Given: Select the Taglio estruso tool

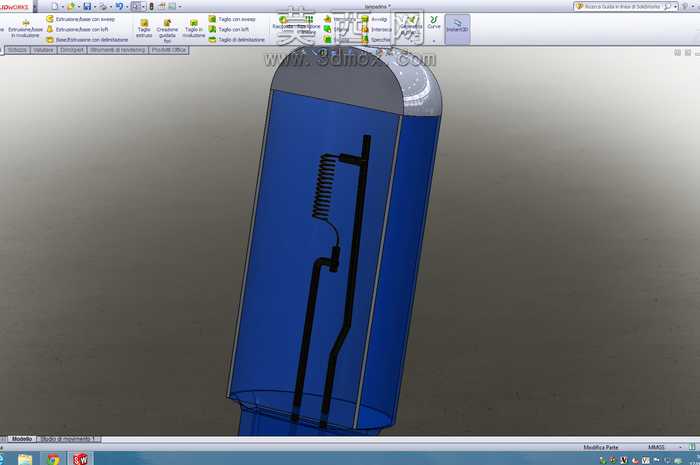Looking at the screenshot, I should 144,29.
